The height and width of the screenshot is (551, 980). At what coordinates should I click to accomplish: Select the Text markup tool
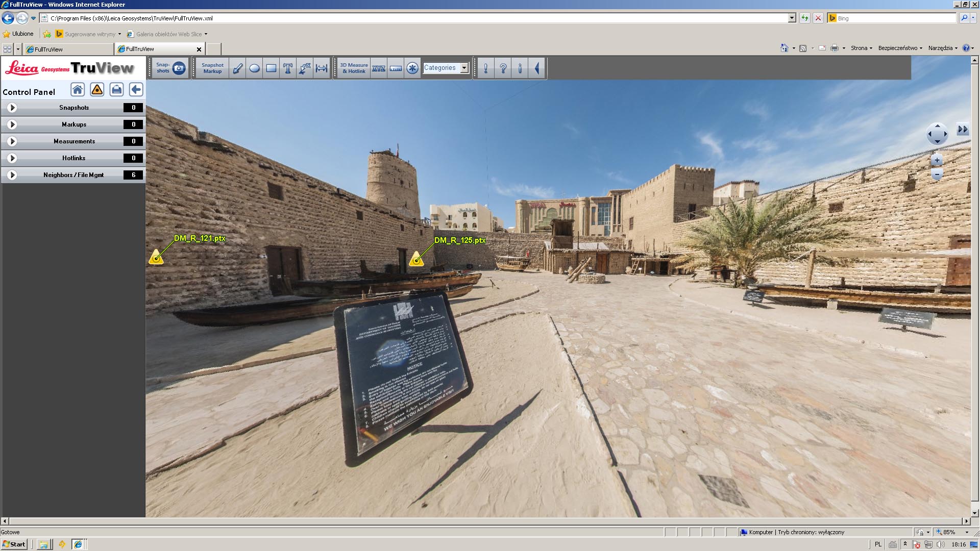288,67
